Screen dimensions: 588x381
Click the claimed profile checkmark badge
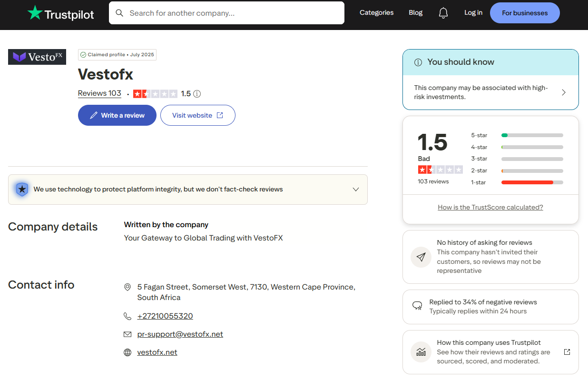click(x=83, y=55)
